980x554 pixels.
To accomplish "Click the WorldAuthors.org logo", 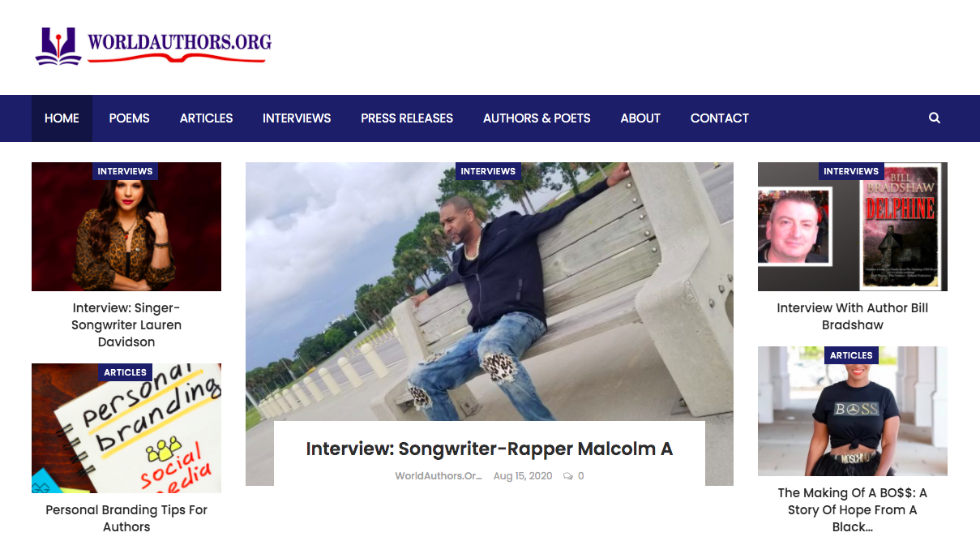I will [x=153, y=46].
